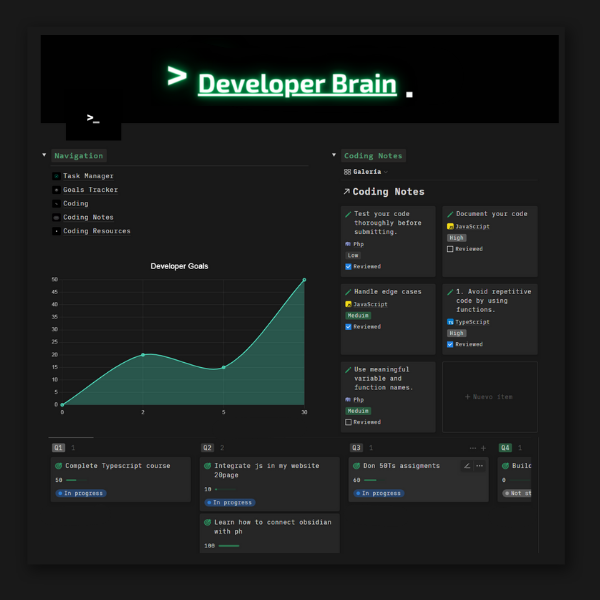Open Goals Tracker page link
Viewport: 600px width, 600px height.
pos(90,190)
